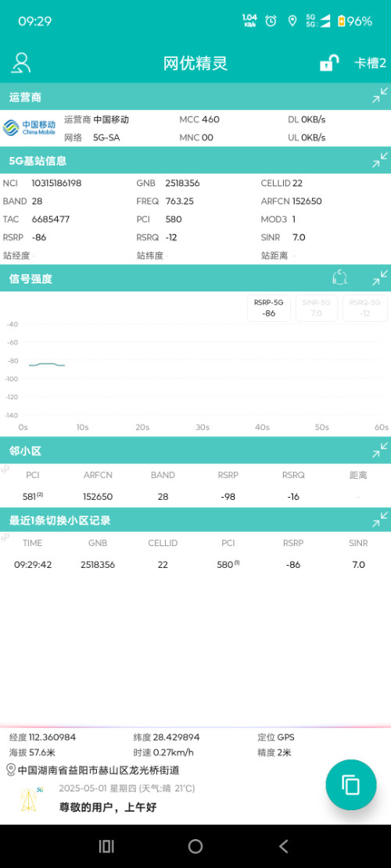Screen dimensions: 391x868
Task: Tap the GPS location status icon
Action: [292, 21]
